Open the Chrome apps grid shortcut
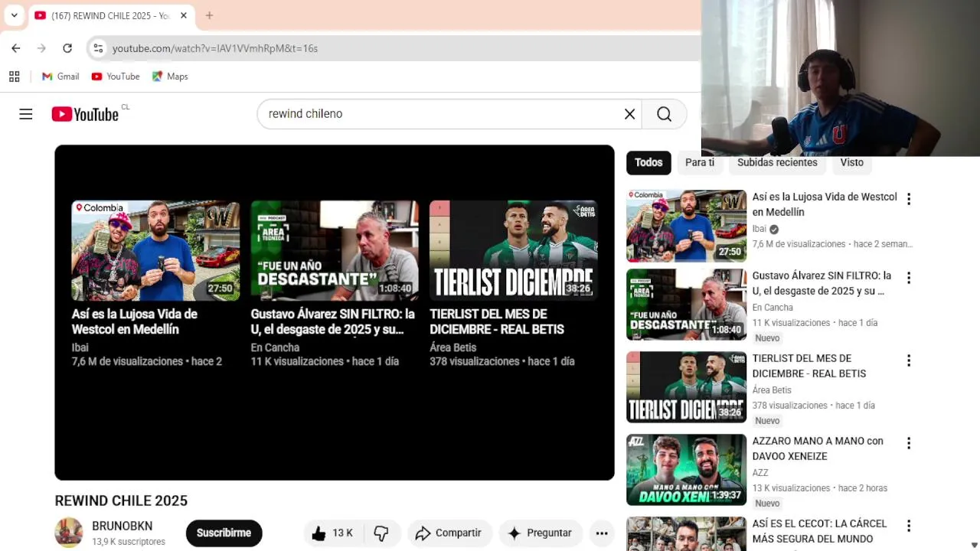Viewport: 980px width, 551px height. 14,77
